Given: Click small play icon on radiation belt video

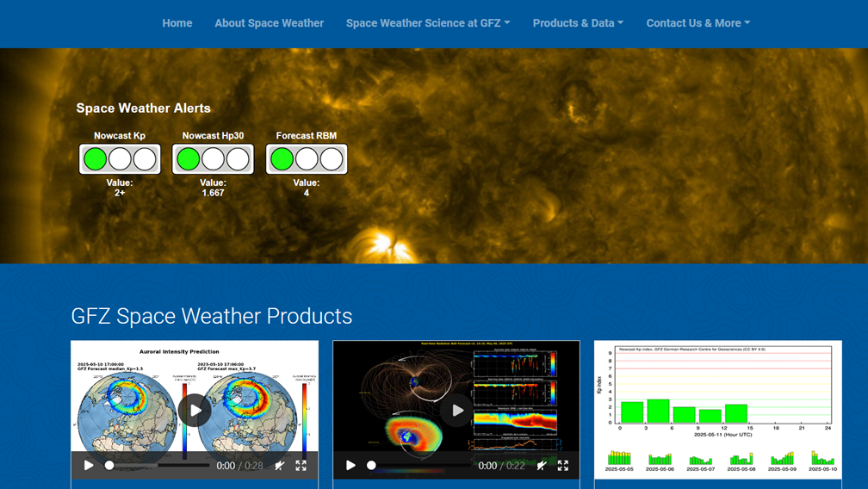Looking at the screenshot, I should point(350,465).
